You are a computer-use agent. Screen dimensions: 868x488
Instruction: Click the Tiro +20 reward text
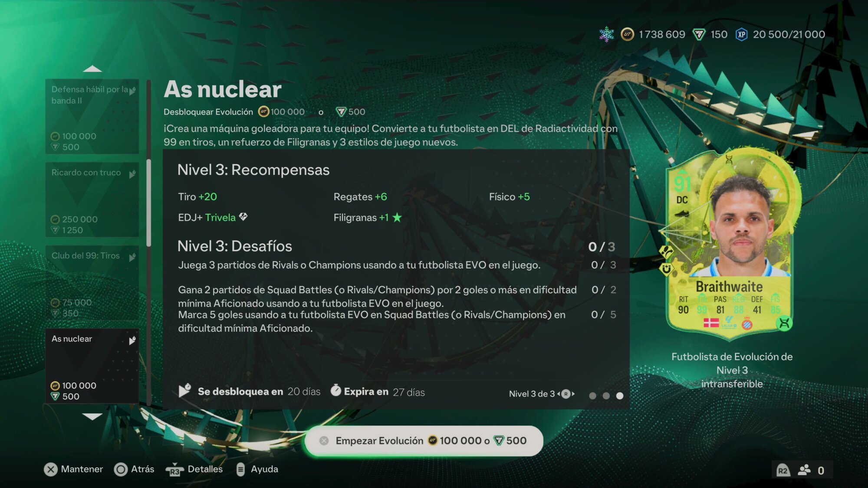(197, 197)
